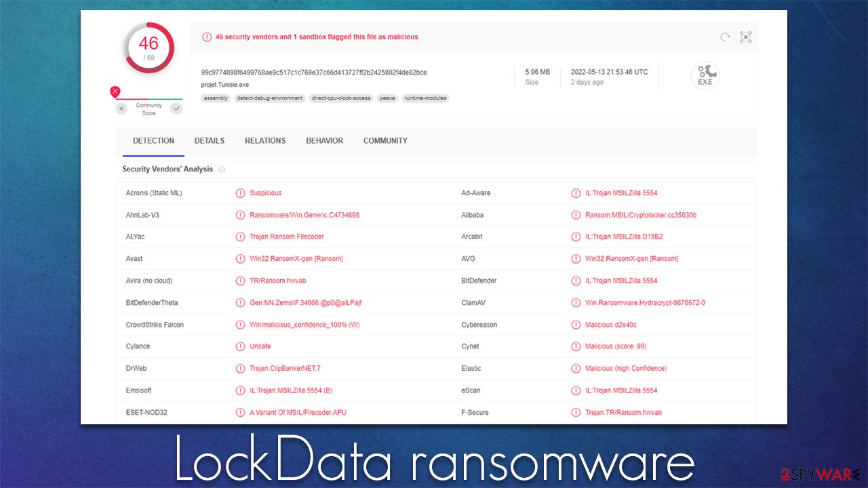Click the CrowdStrike Falcon vendor name
The height and width of the screenshot is (488, 868).
click(x=155, y=325)
